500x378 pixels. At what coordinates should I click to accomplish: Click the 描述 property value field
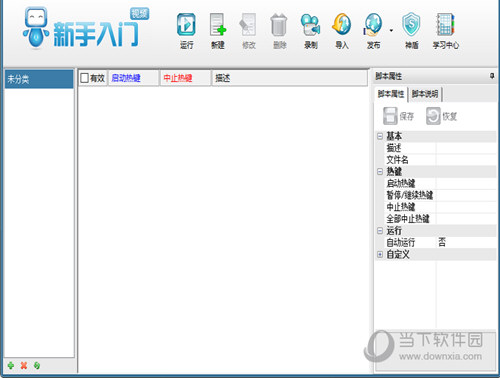[466, 148]
